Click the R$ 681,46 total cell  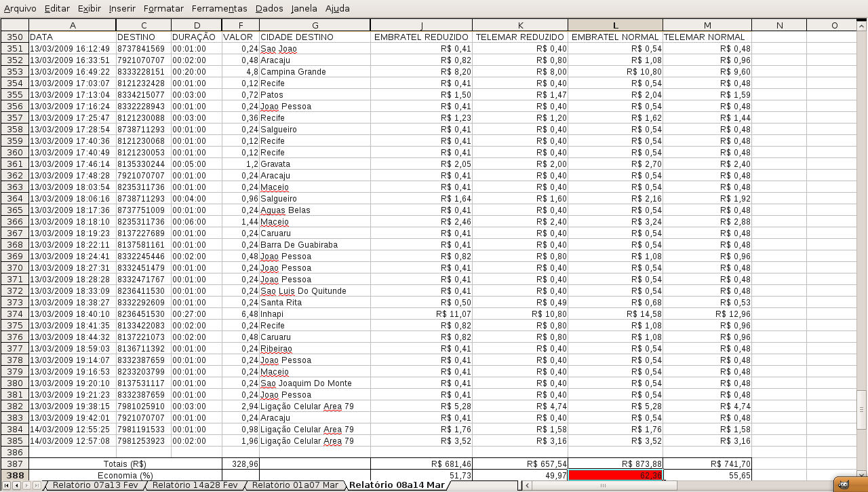click(421, 463)
